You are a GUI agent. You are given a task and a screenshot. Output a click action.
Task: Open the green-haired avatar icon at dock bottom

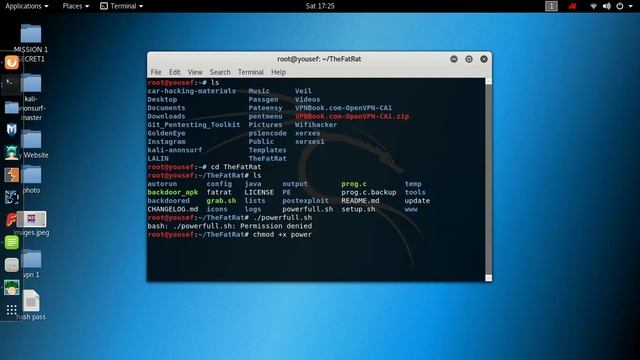[x=11, y=287]
